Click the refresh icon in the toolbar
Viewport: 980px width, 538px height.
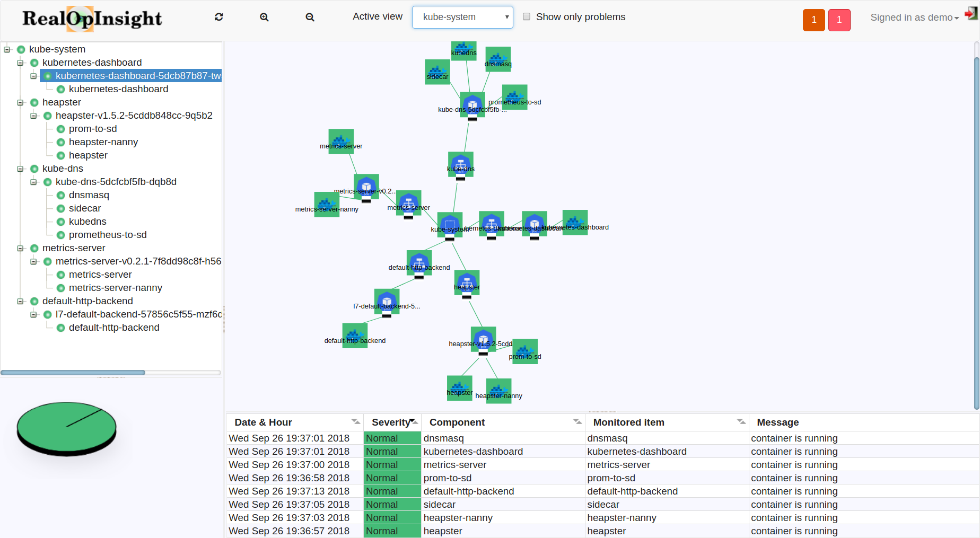218,17
